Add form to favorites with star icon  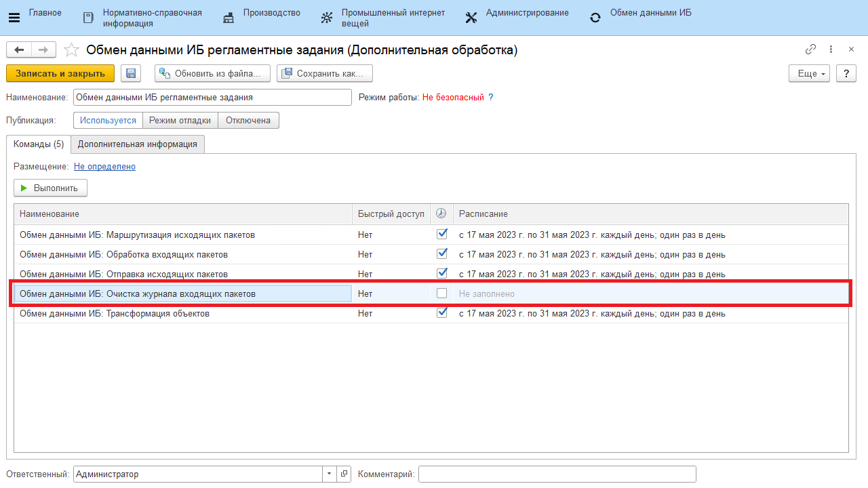tap(71, 50)
